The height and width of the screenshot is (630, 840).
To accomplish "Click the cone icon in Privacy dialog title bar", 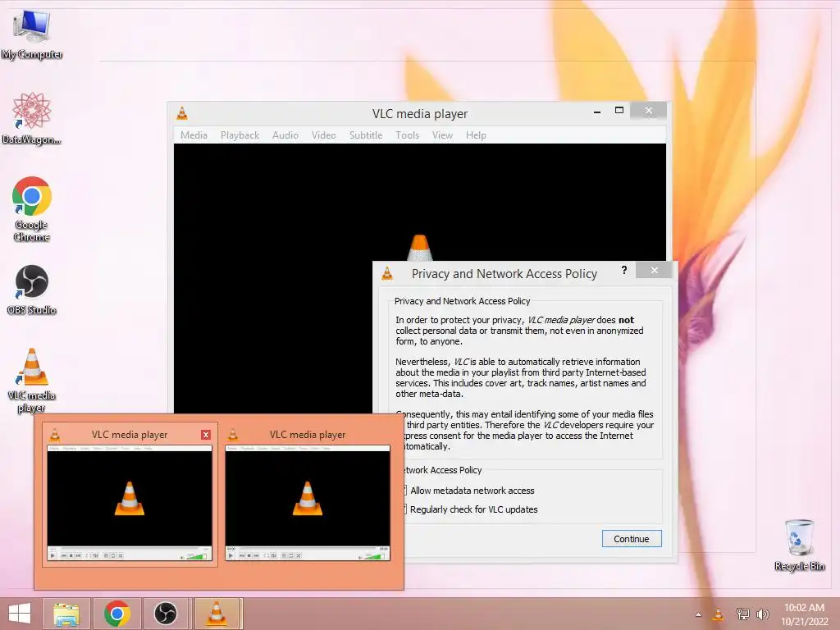I will click(387, 274).
